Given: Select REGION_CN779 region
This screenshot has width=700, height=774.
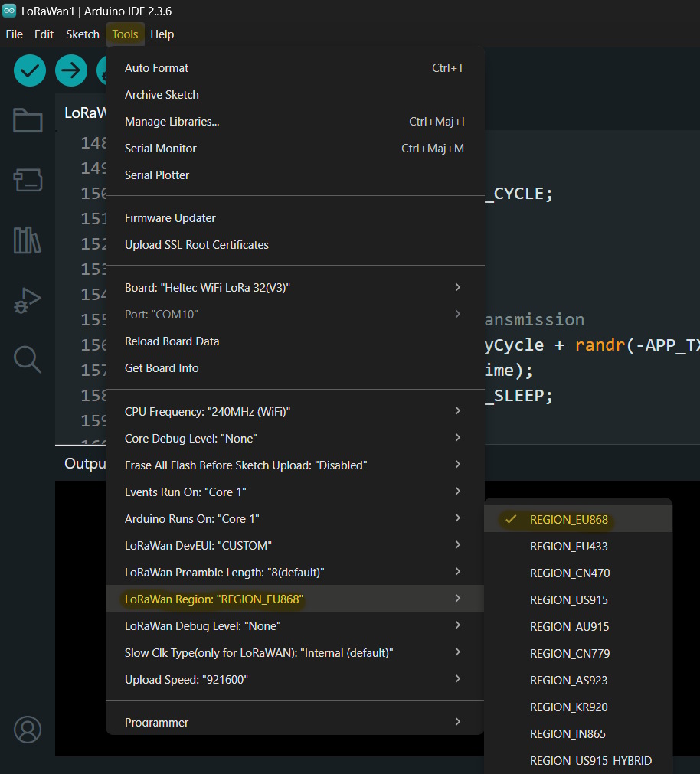Looking at the screenshot, I should [578, 654].
